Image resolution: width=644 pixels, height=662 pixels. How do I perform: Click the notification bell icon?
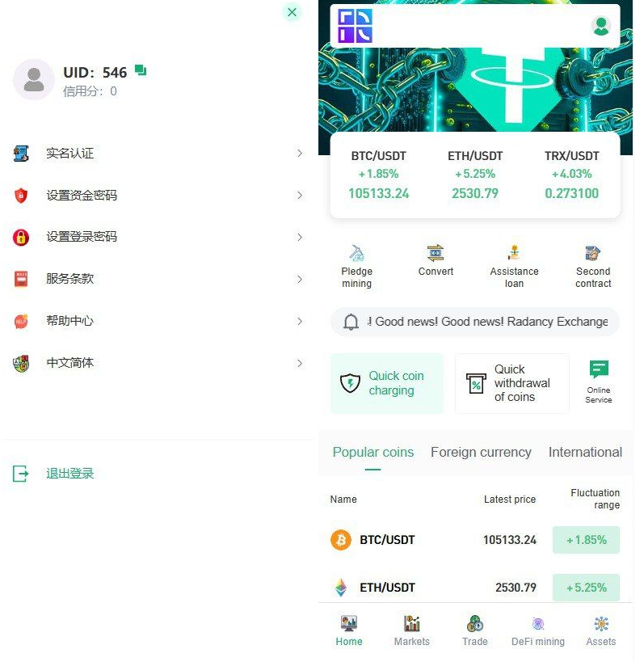click(351, 323)
